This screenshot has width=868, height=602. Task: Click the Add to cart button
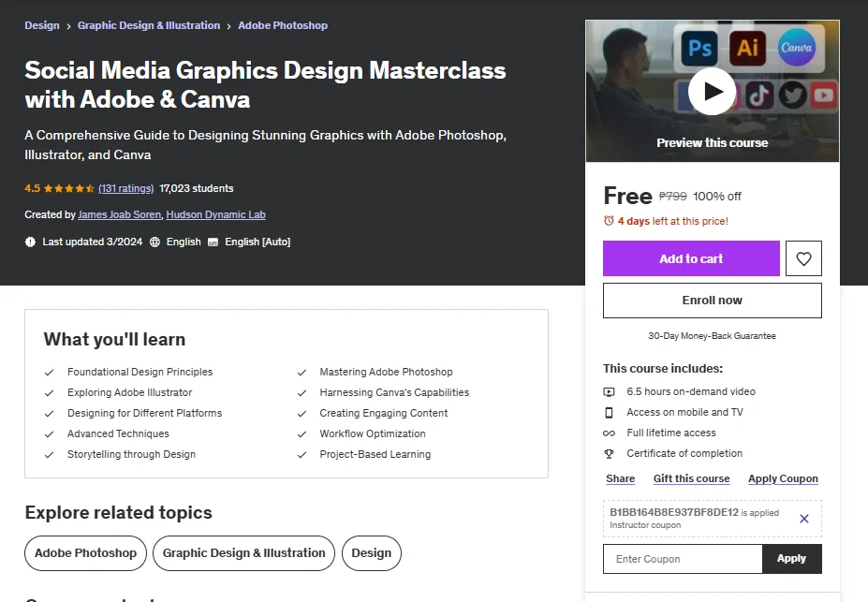[x=691, y=258]
